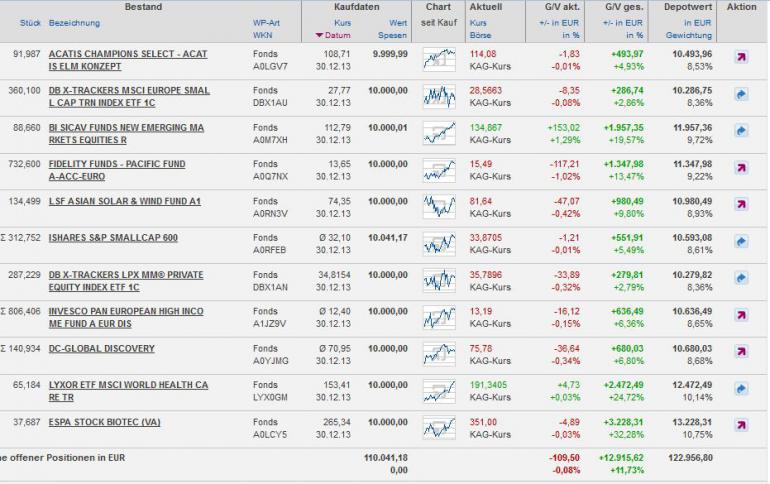Click the action arrow icon for BI SICAV Funds

(741, 131)
